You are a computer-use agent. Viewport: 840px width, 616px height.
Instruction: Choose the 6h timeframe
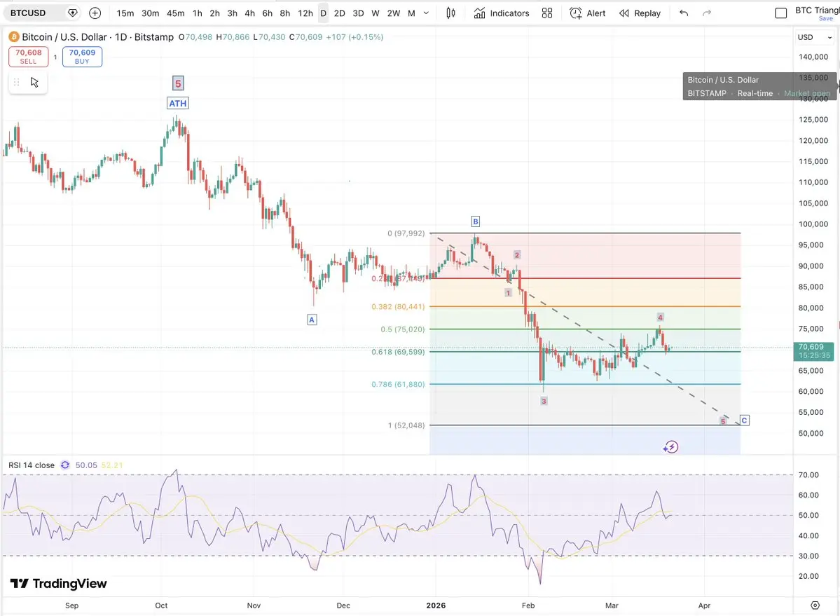268,13
